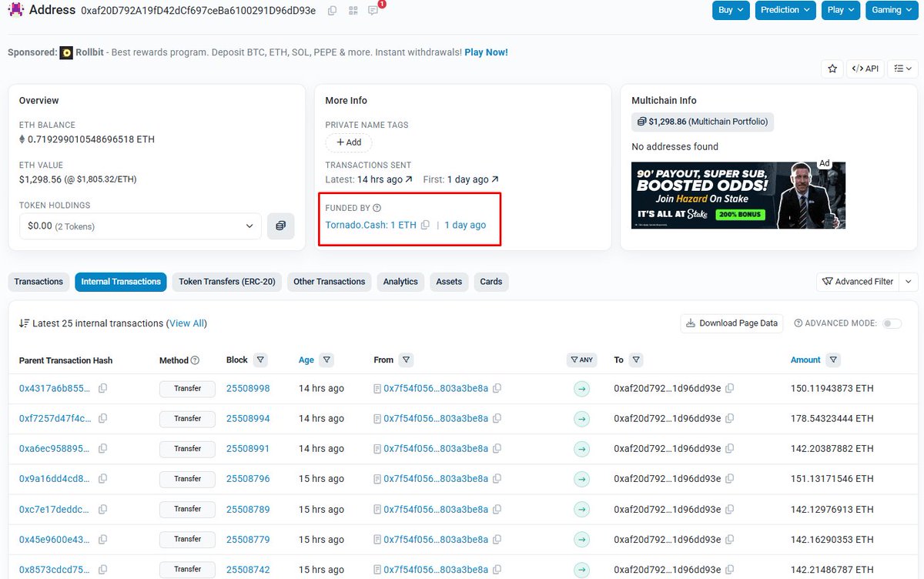Open the Analytics tab
The image size is (924, 579).
400,282
